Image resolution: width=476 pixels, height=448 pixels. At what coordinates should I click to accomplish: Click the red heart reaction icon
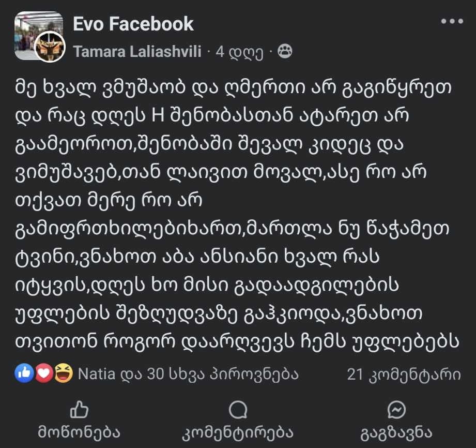(44, 374)
